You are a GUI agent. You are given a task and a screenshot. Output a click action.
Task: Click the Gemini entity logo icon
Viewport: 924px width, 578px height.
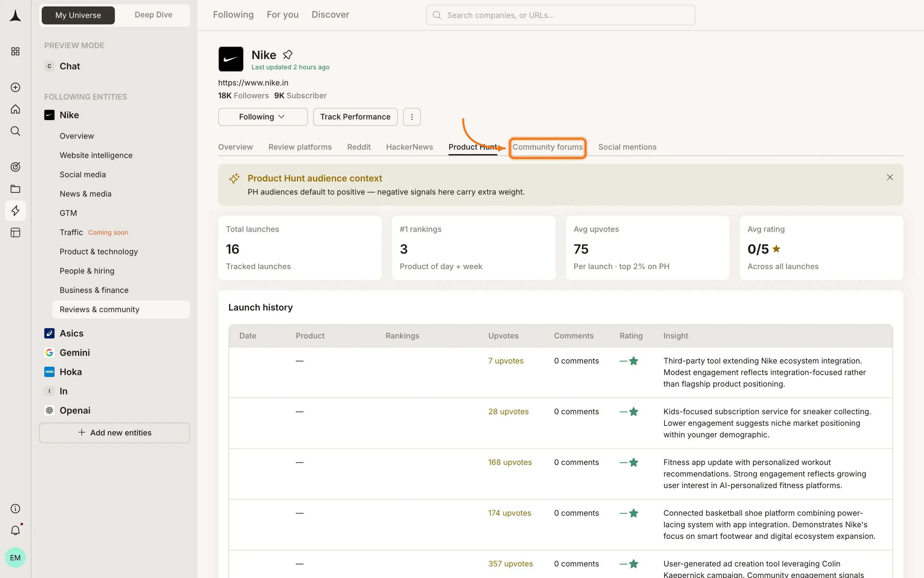pos(49,353)
